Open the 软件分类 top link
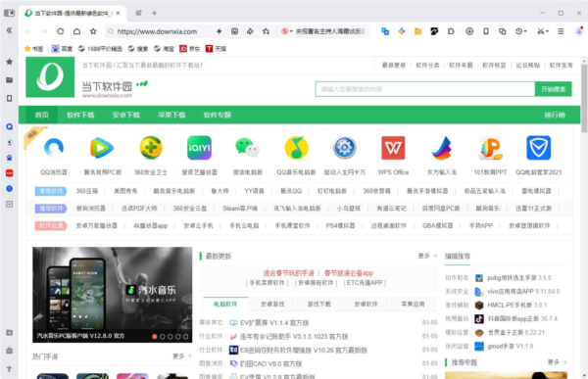 pyautogui.click(x=427, y=66)
